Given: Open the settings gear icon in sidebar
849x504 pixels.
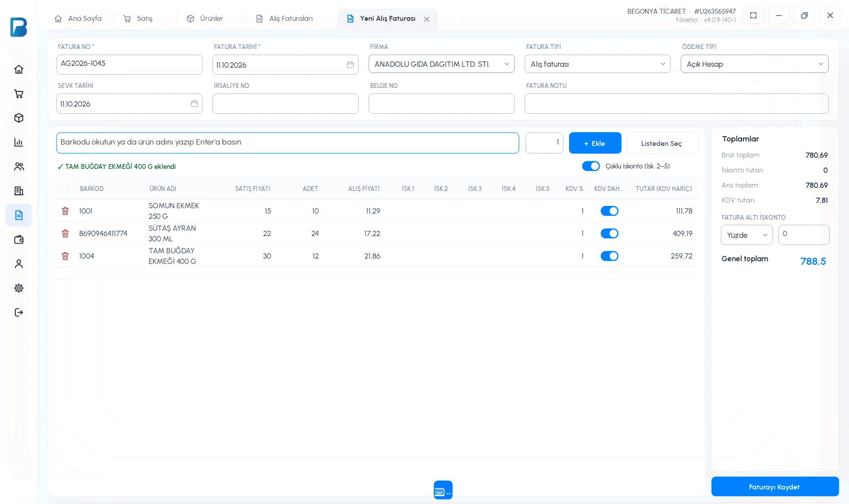Looking at the screenshot, I should coord(19,288).
